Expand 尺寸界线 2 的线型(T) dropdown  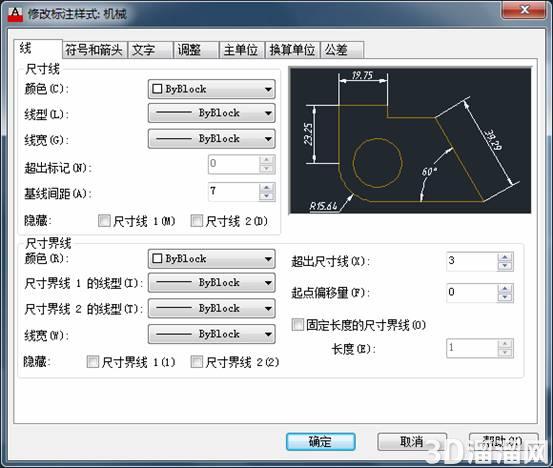click(x=212, y=309)
